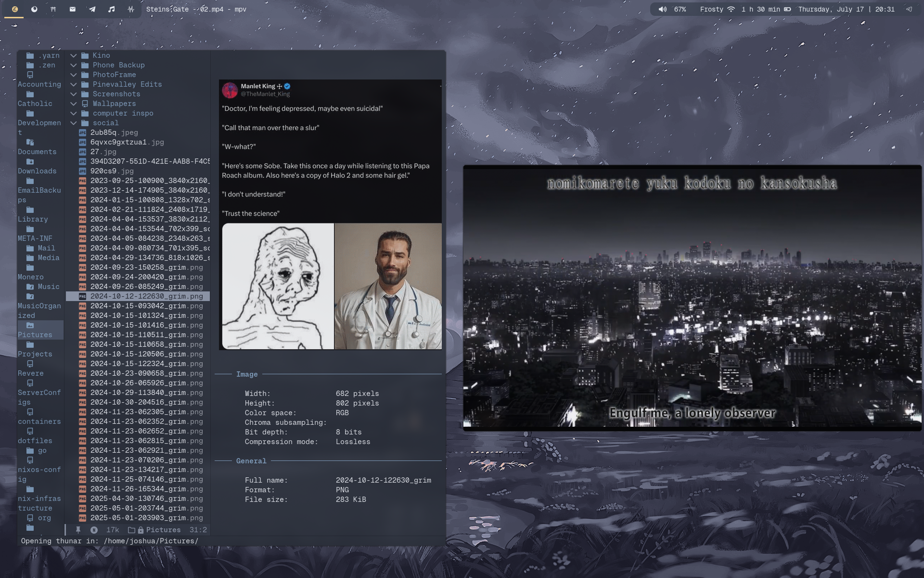The image size is (924, 578).
Task: Click the tweet image preview pane
Action: (x=330, y=215)
